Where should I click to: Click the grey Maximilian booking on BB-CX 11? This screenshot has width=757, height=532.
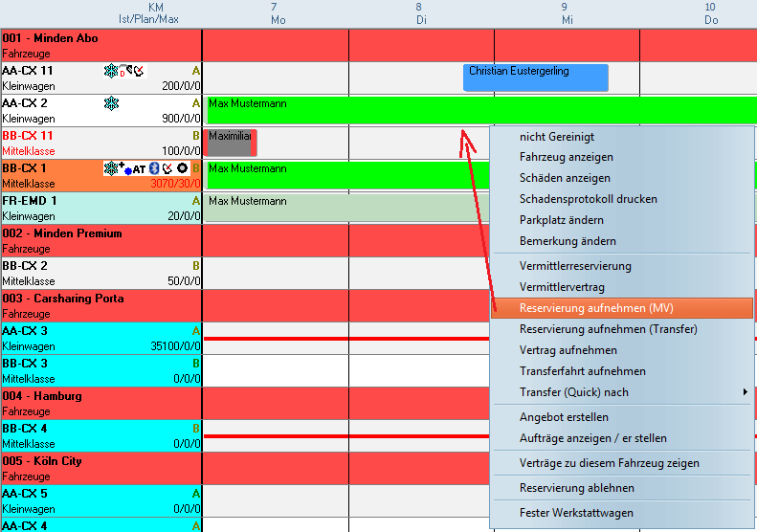229,143
